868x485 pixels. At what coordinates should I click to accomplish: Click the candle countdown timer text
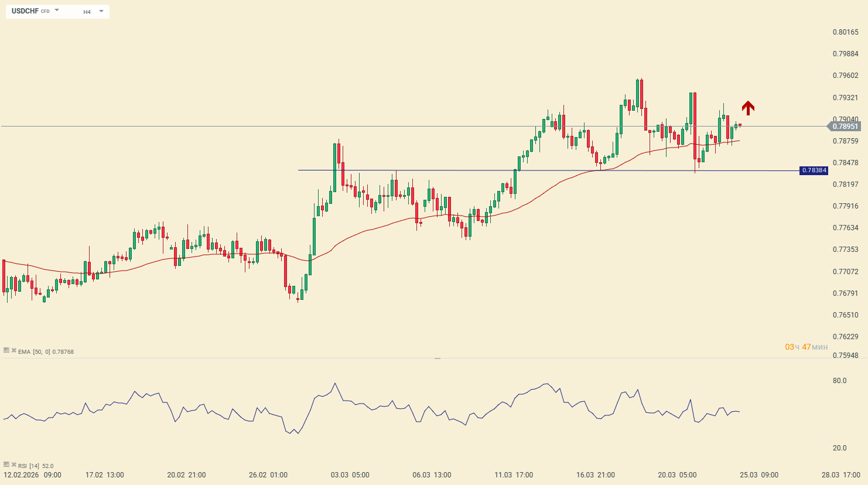point(806,347)
